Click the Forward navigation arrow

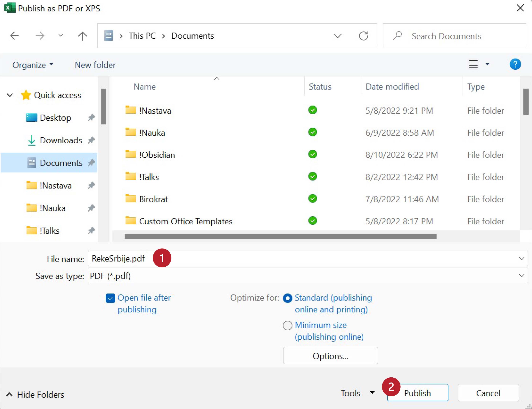40,36
